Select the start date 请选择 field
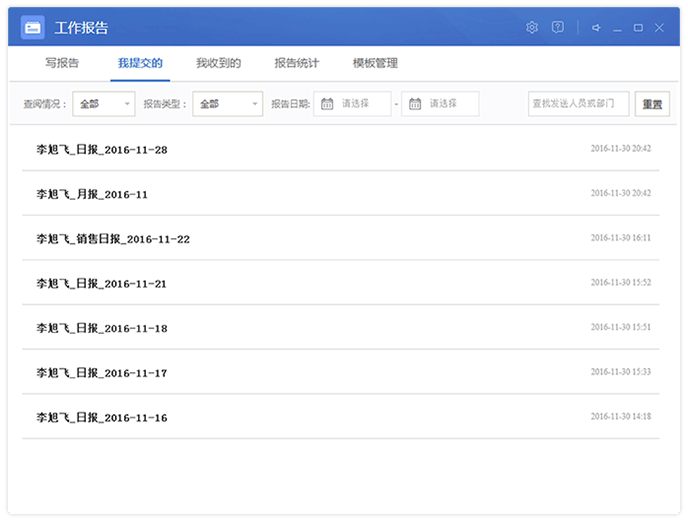Image resolution: width=688 pixels, height=522 pixels. click(x=352, y=104)
